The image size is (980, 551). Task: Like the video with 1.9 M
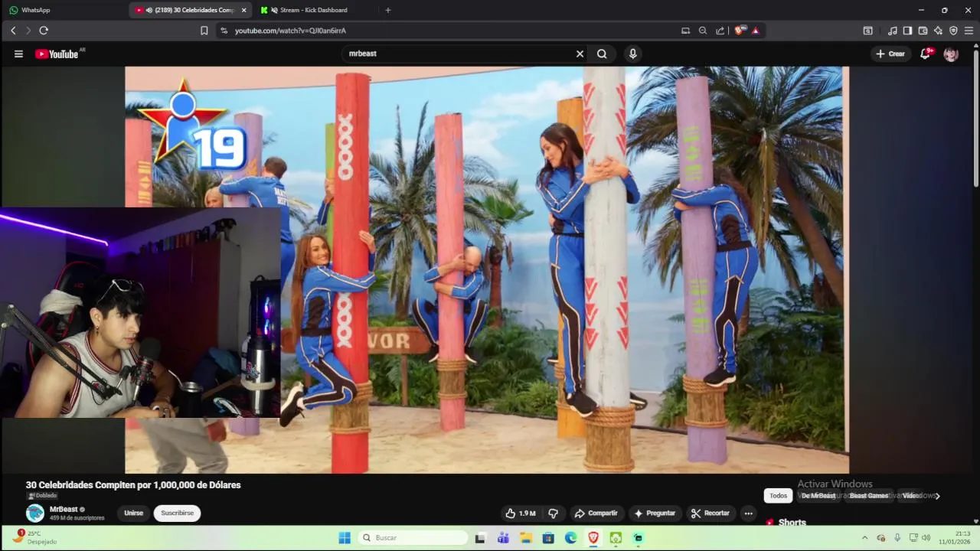pyautogui.click(x=521, y=513)
